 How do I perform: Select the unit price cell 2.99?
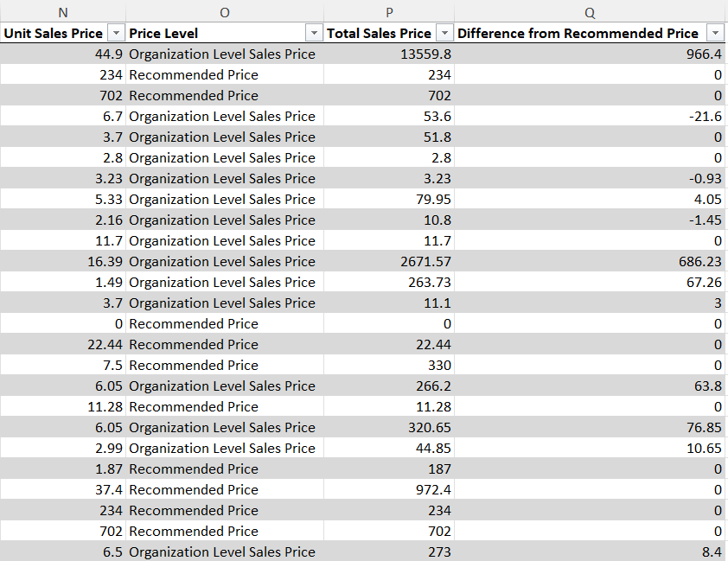(x=62, y=449)
